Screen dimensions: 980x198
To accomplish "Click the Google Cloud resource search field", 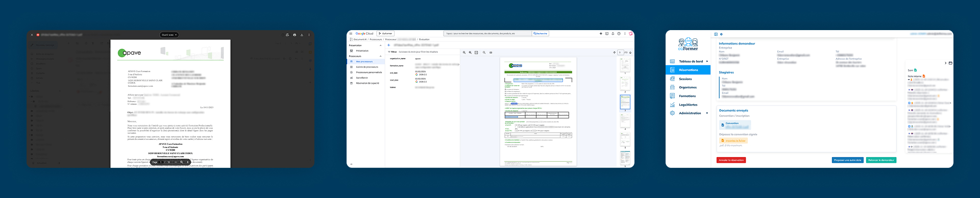I will [487, 34].
